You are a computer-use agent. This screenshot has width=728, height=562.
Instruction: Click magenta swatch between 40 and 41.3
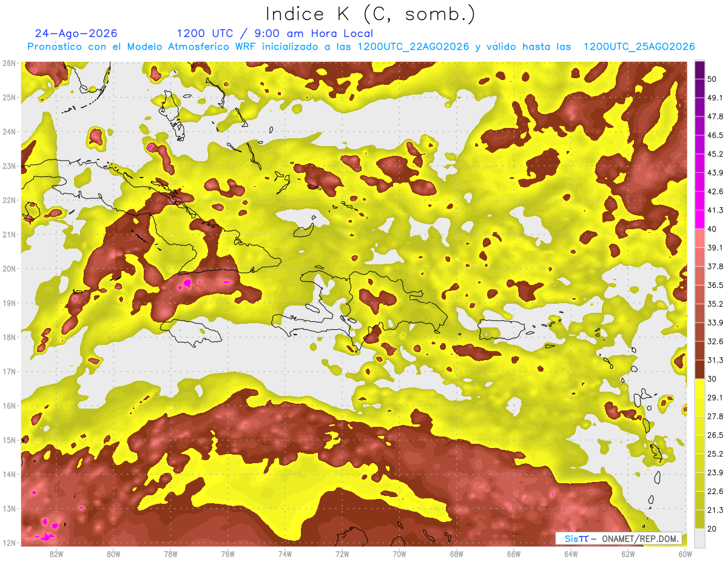tap(699, 219)
